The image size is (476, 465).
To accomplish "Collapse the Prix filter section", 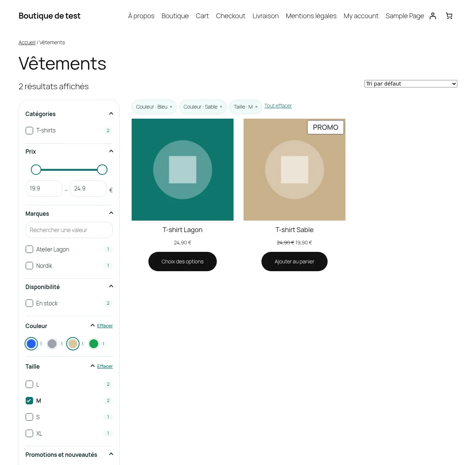I will click(111, 151).
